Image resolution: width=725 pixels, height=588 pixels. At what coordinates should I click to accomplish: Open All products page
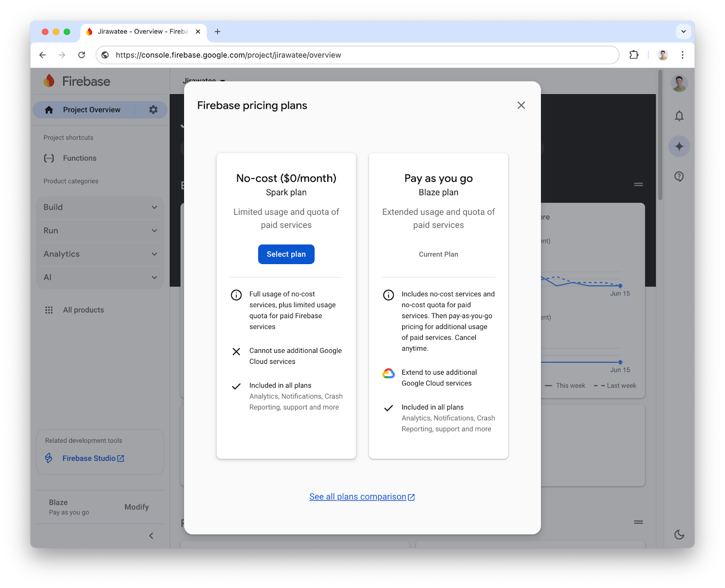tap(83, 310)
